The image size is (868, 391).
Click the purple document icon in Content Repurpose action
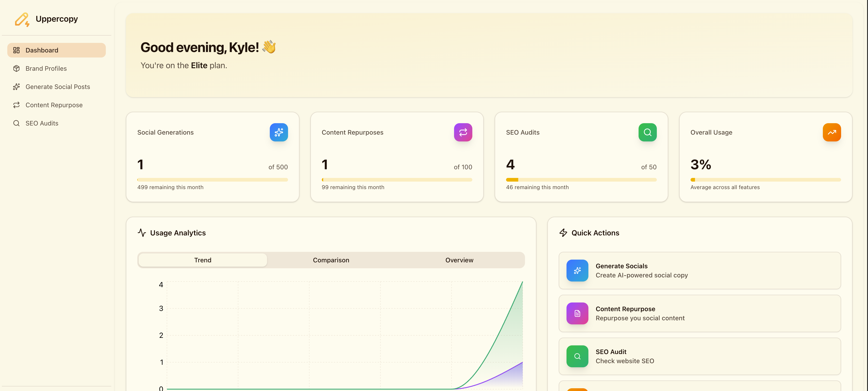click(577, 313)
